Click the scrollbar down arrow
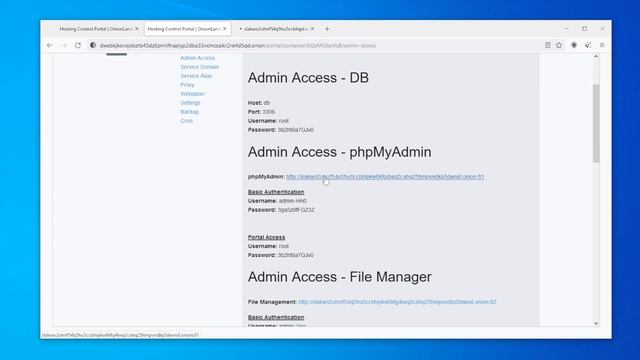 point(596,323)
